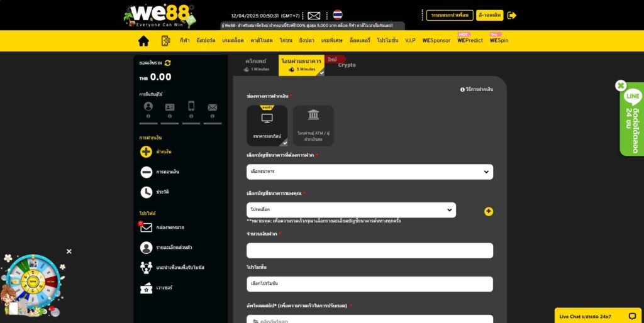Image resolution: width=644 pixels, height=323 pixels.
Task: Open อีสปอร์ต esports menu
Action: pyautogui.click(x=206, y=40)
